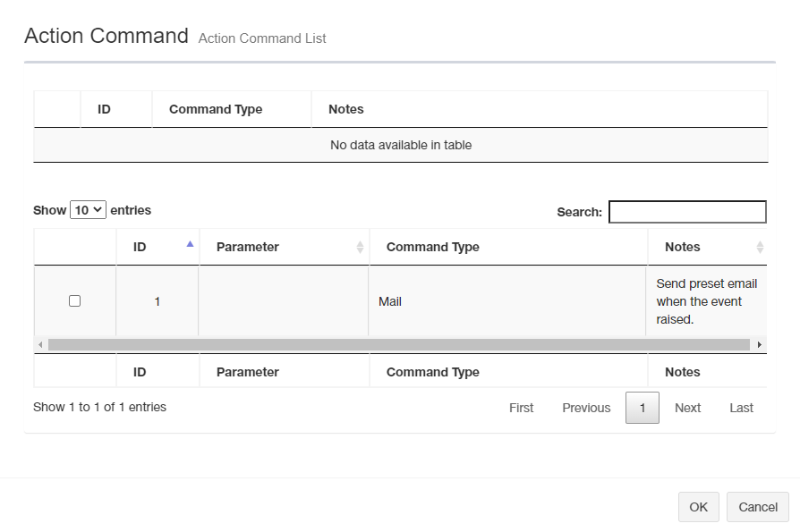Image resolution: width=800 pixels, height=532 pixels.
Task: Click the Notes header in the empty top table
Action: (x=346, y=109)
